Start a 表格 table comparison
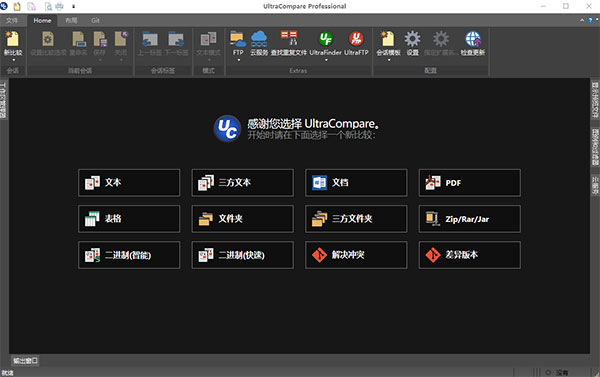Screen dimensions: 600x377 [129, 219]
